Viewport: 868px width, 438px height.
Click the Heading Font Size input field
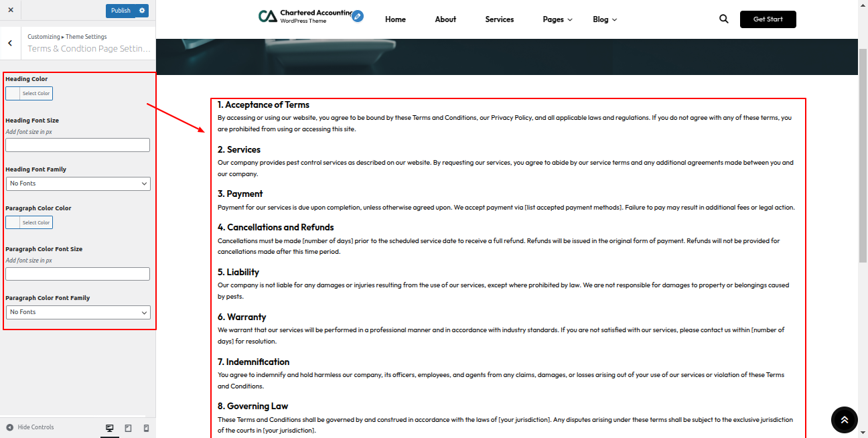point(78,145)
